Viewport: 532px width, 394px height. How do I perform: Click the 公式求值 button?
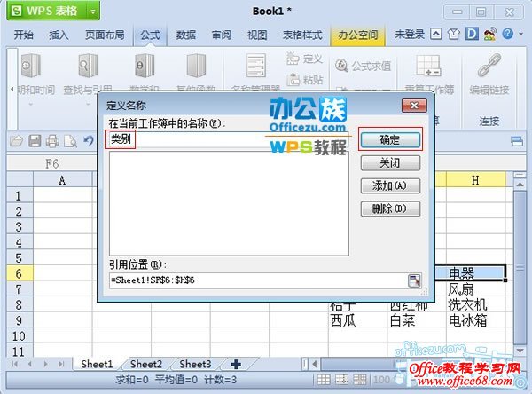[363, 66]
